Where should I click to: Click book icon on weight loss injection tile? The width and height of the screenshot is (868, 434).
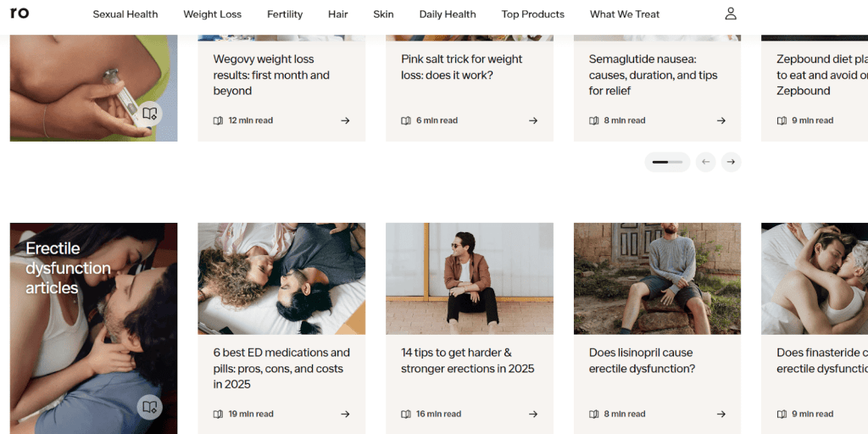click(149, 114)
